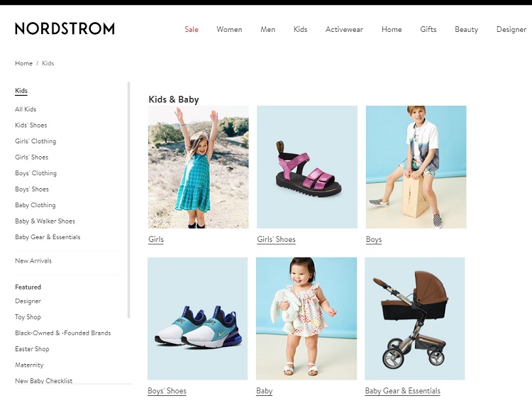
Task: Click the Baby Gear & Essentials caption link
Action: click(402, 391)
